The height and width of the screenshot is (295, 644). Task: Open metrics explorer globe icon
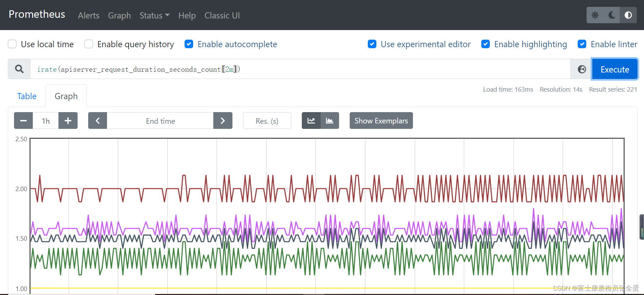(x=582, y=69)
